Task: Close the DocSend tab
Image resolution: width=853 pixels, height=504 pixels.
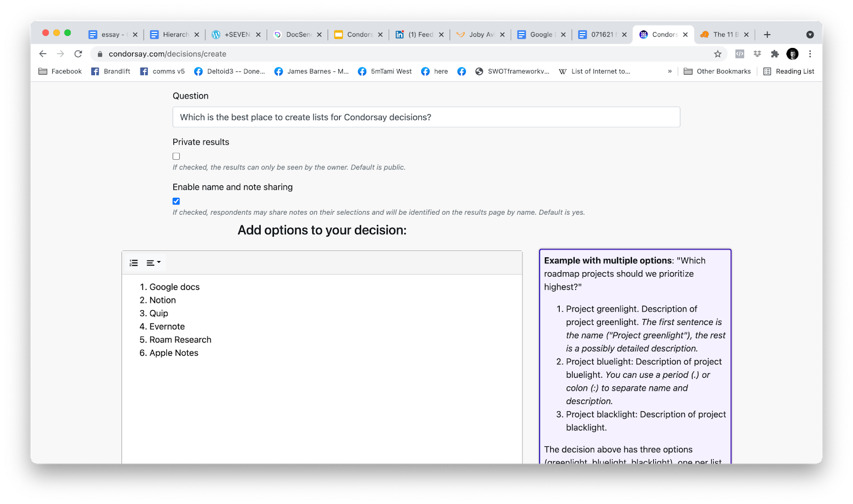Action: [319, 35]
